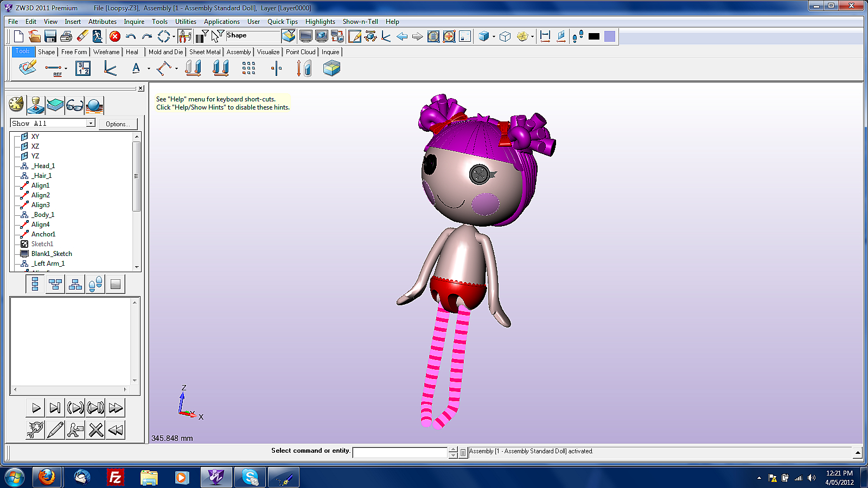Select the linear dimension measure icon
Viewport: 868px width, 488px height.
click(545, 36)
